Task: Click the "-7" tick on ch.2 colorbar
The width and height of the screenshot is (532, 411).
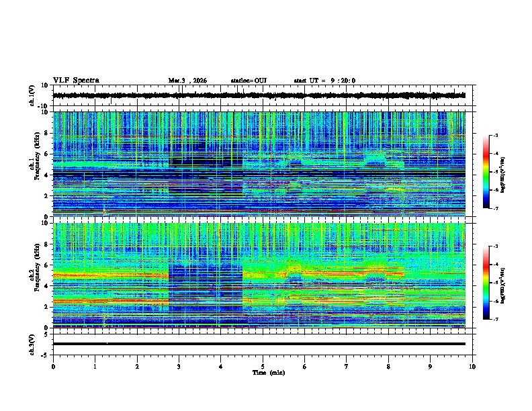Action: click(x=496, y=319)
